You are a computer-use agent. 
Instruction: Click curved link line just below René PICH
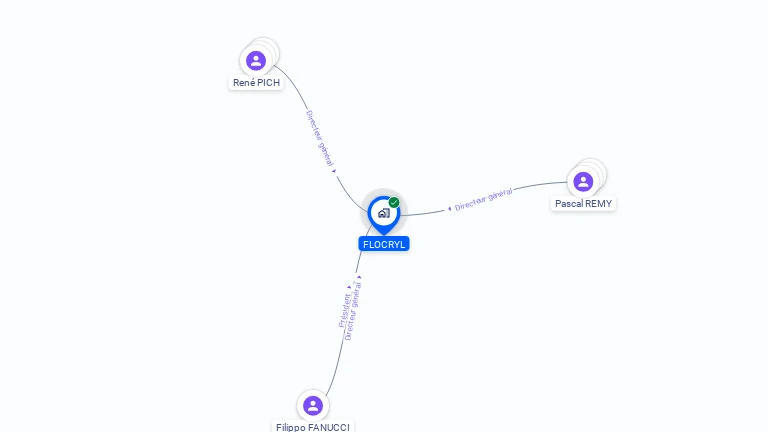[x=291, y=83]
